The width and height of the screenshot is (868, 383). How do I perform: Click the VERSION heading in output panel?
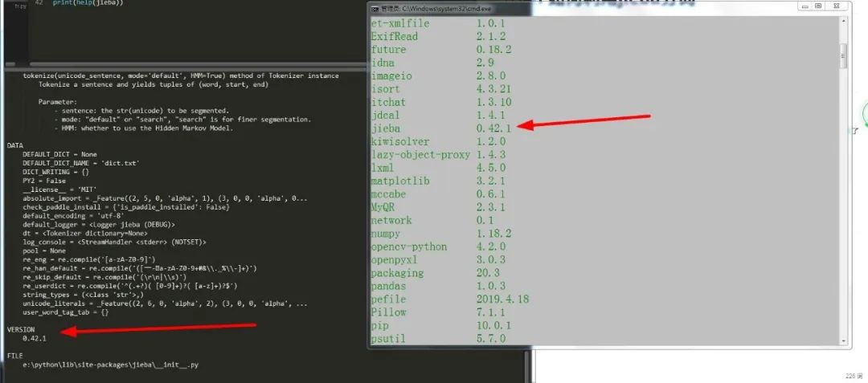point(21,330)
